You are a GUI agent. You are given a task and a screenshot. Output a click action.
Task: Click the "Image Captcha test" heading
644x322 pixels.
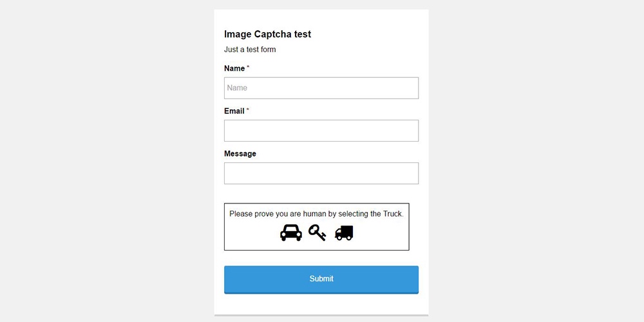click(x=267, y=34)
